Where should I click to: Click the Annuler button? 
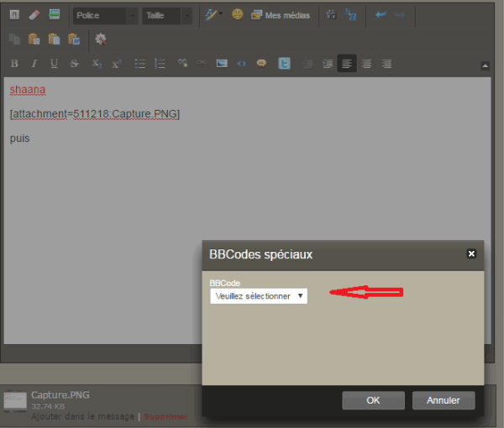(444, 400)
